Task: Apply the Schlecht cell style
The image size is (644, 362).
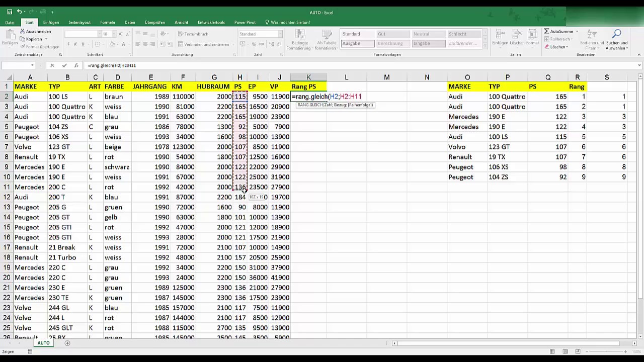Action: pyautogui.click(x=464, y=34)
